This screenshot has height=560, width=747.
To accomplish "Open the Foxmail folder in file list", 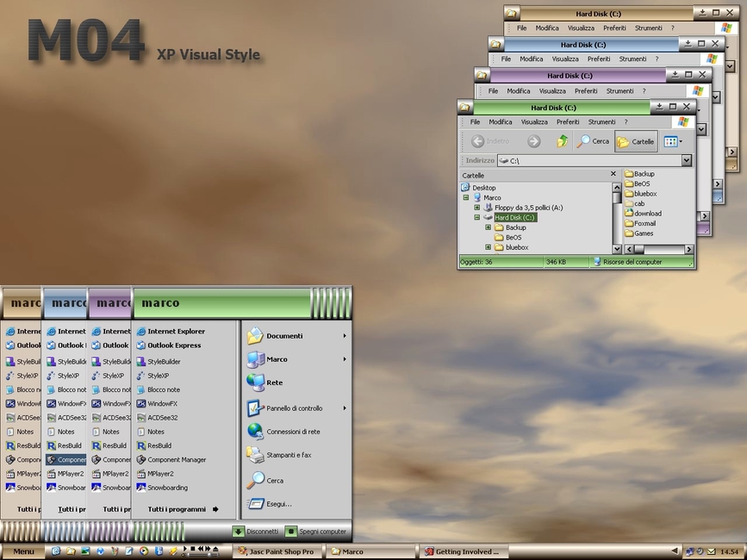I will tap(640, 223).
